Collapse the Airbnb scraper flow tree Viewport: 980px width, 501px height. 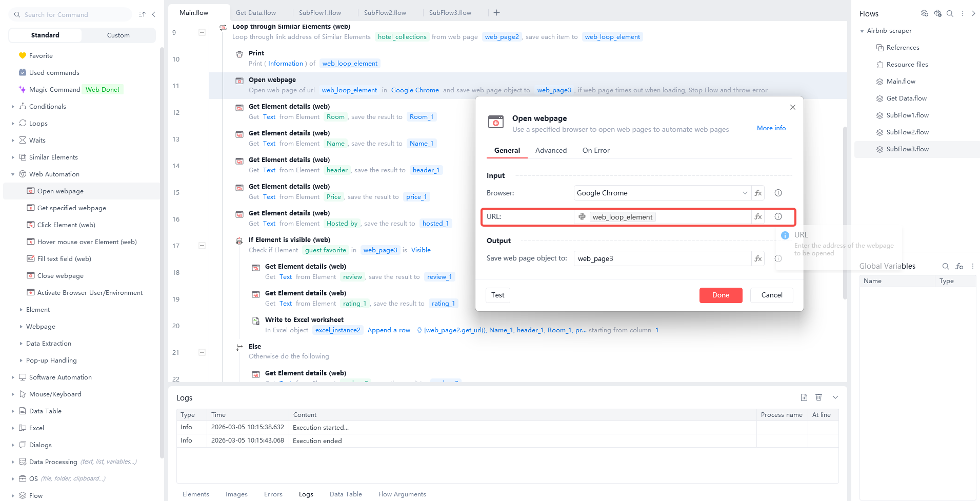click(862, 31)
